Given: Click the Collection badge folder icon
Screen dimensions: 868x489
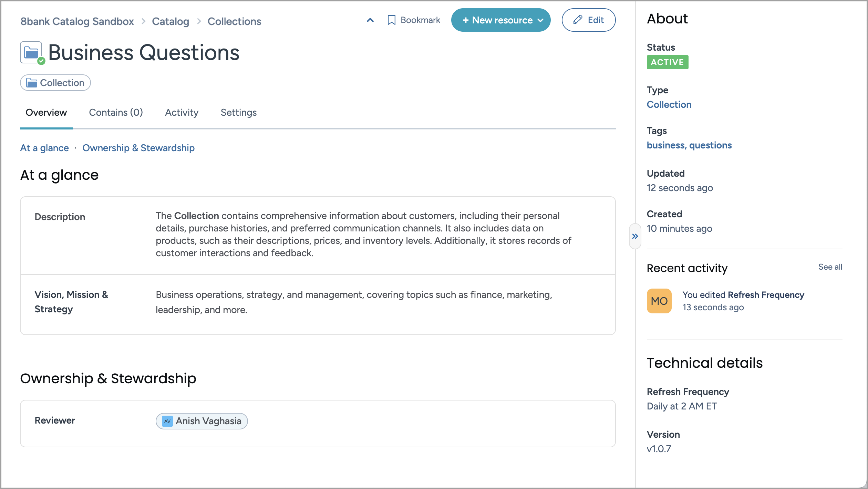Looking at the screenshot, I should click(x=32, y=83).
